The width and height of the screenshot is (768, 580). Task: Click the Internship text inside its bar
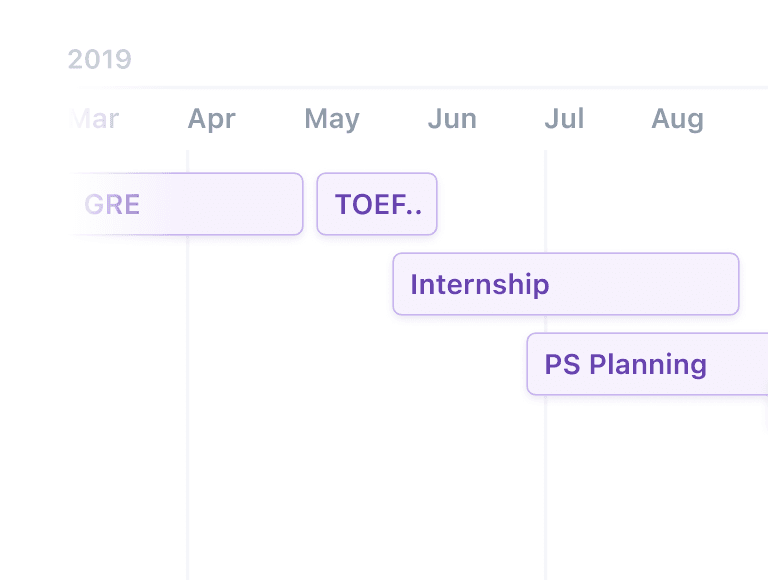pyautogui.click(x=480, y=285)
